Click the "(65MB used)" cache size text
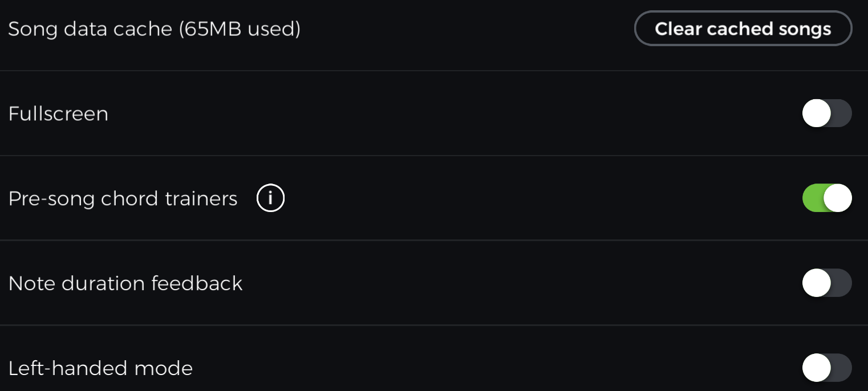868x391 pixels. 240,28
